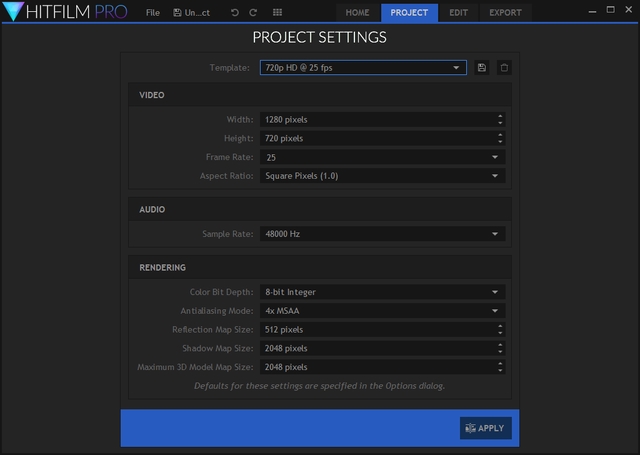This screenshot has width=640, height=455.
Task: Go to the EXPORT tab
Action: click(505, 13)
